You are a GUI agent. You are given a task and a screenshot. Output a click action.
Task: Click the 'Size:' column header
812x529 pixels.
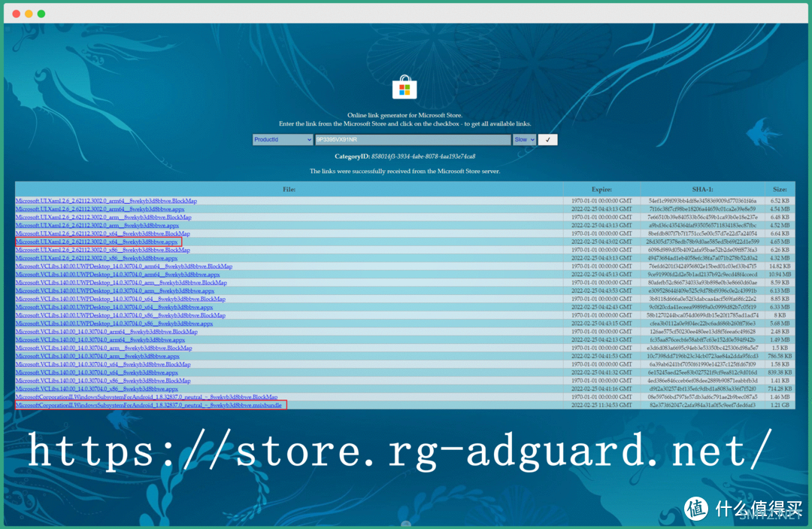pyautogui.click(x=780, y=189)
